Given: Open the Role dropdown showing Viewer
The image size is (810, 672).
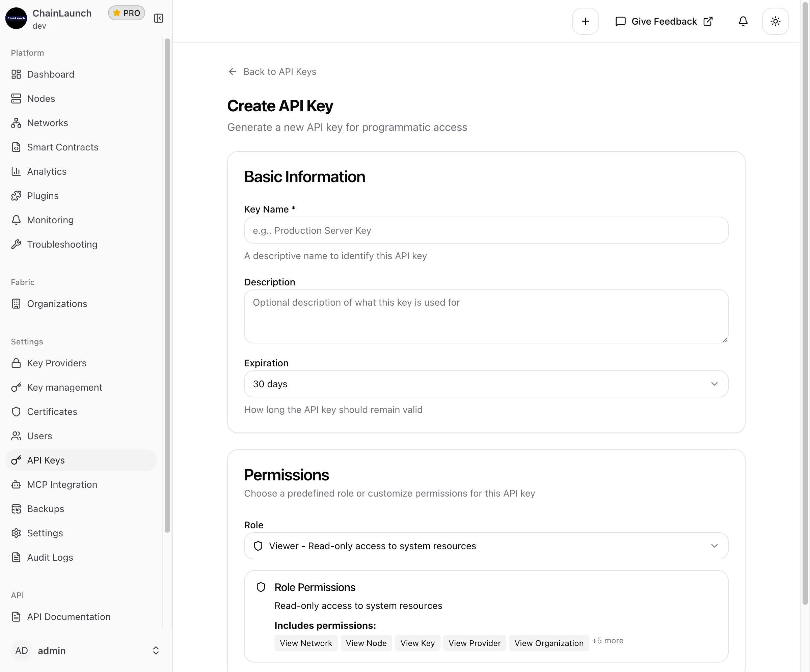Looking at the screenshot, I should click(486, 546).
